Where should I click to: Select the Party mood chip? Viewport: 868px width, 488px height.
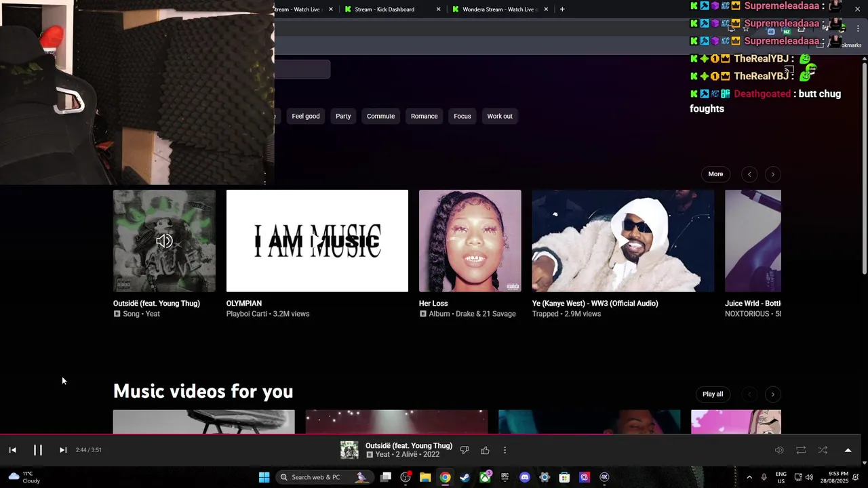click(343, 116)
